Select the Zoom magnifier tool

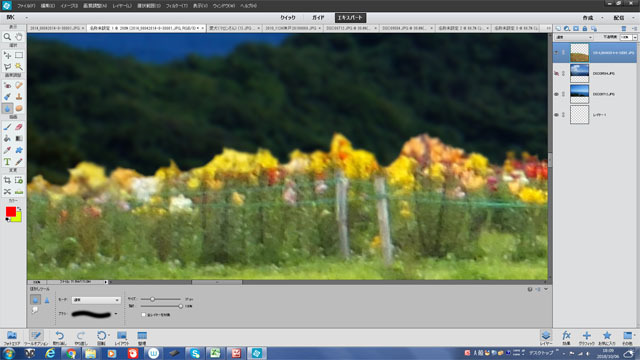[x=7, y=37]
